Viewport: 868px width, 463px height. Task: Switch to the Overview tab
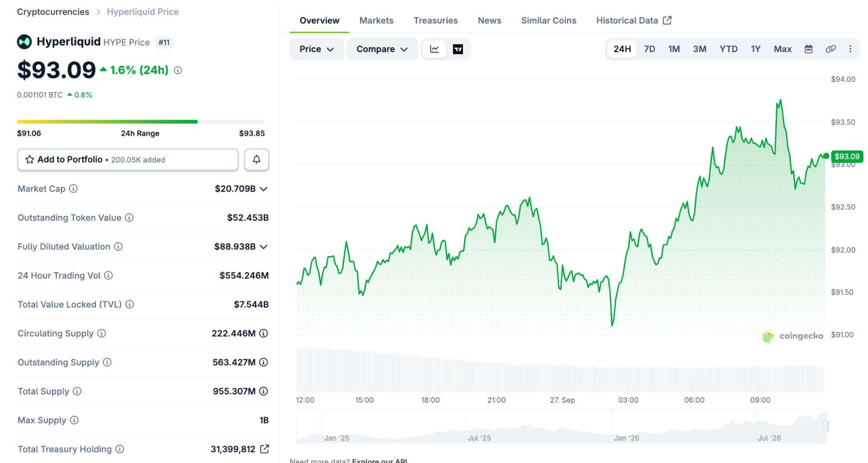pos(319,21)
